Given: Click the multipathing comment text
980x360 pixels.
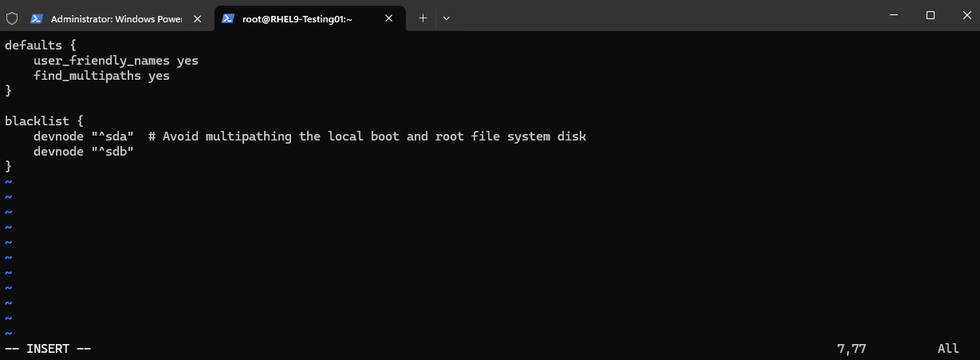Looking at the screenshot, I should point(374,136).
